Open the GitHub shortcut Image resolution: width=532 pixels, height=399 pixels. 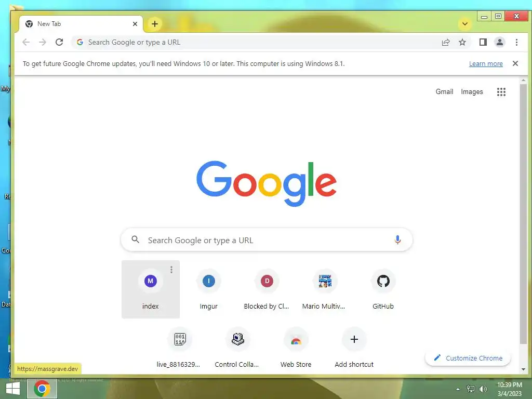383,289
